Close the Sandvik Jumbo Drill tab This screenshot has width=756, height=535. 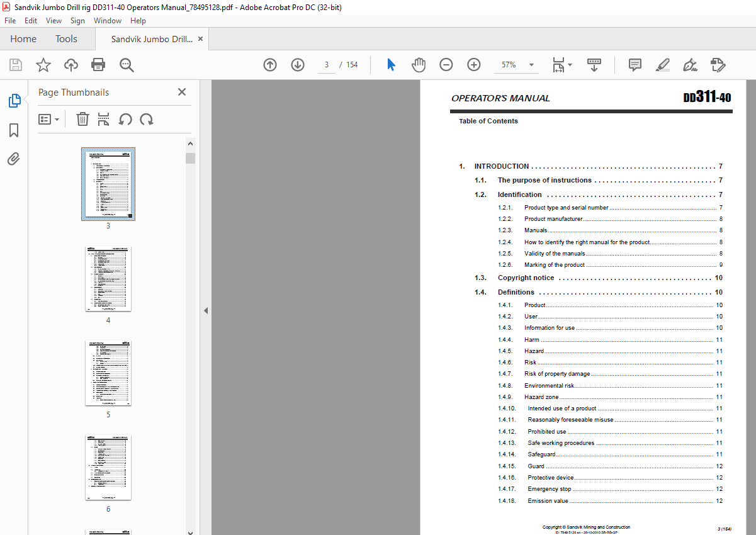pyautogui.click(x=201, y=39)
